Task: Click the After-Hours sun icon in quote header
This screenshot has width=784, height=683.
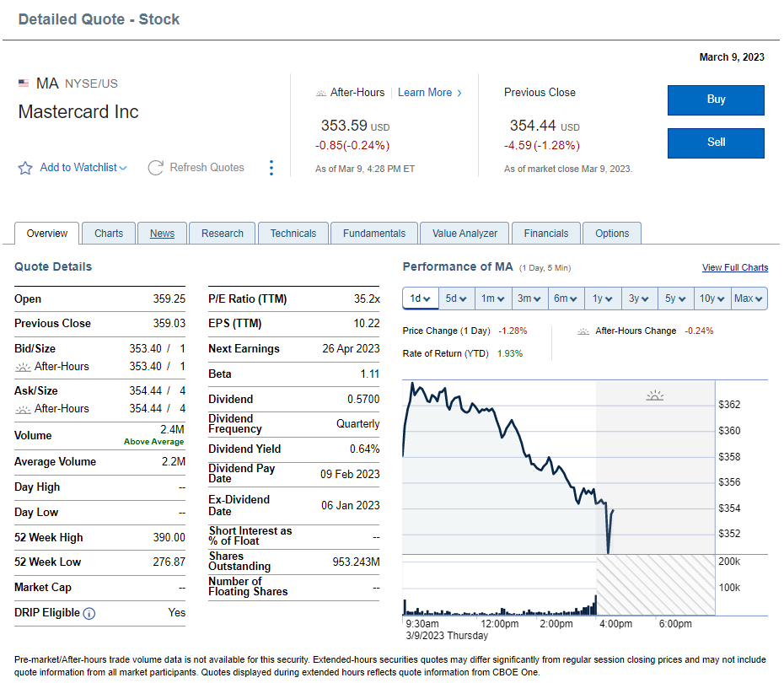Action: coord(321,93)
